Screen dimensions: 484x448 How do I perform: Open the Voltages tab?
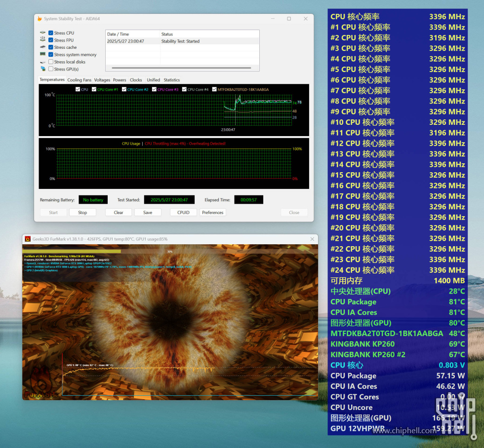coord(102,80)
